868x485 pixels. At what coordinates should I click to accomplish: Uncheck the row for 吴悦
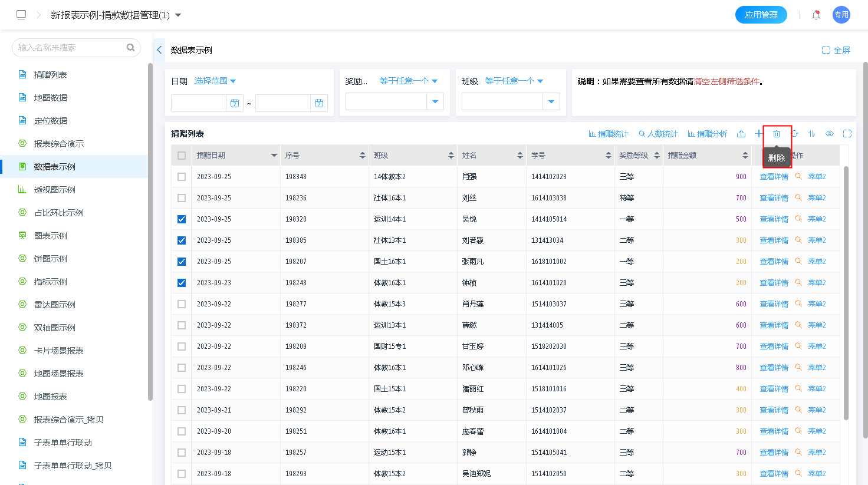click(x=182, y=219)
